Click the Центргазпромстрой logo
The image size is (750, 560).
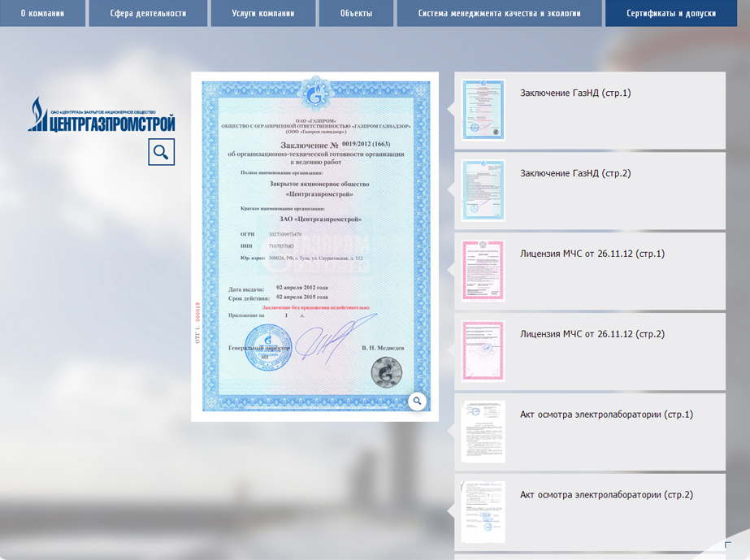(102, 115)
